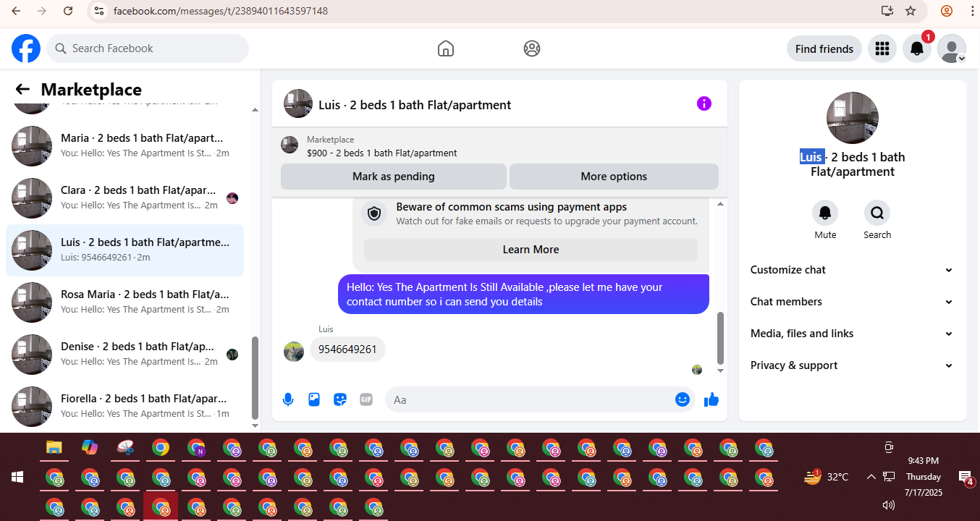The width and height of the screenshot is (980, 521).
Task: Open the emoji picker in the message box
Action: pyautogui.click(x=683, y=399)
